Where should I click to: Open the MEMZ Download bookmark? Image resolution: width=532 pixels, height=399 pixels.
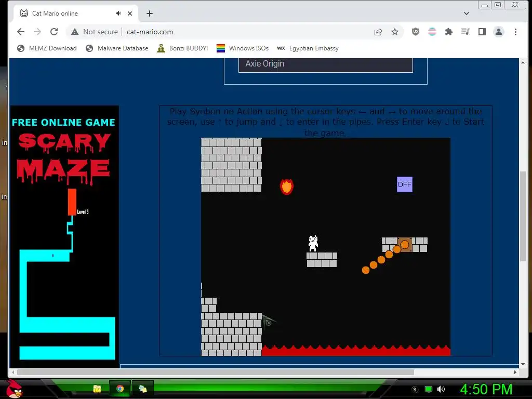click(x=47, y=48)
